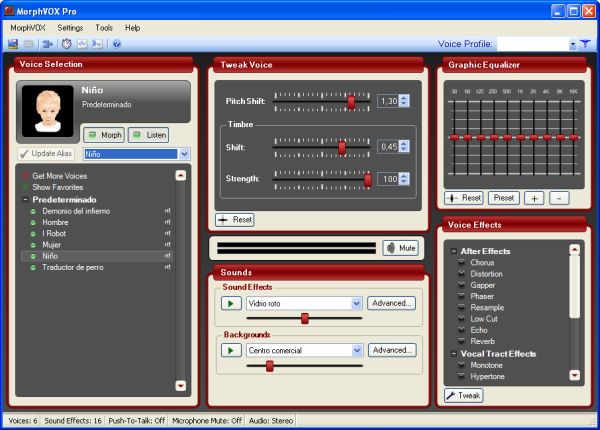This screenshot has width=600, height=430.
Task: Click the Preset button in Graphic Equalizer
Action: (504, 198)
